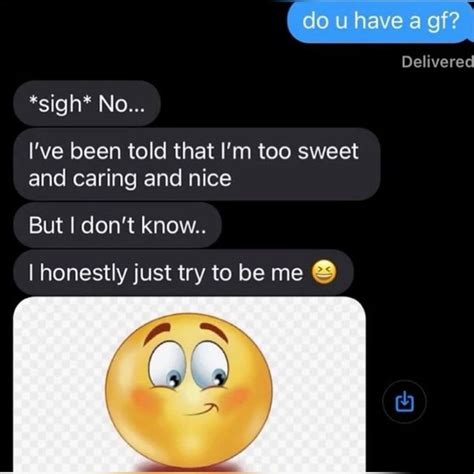Save the attachment using the download icon
This screenshot has width=474, height=474.
click(x=404, y=402)
